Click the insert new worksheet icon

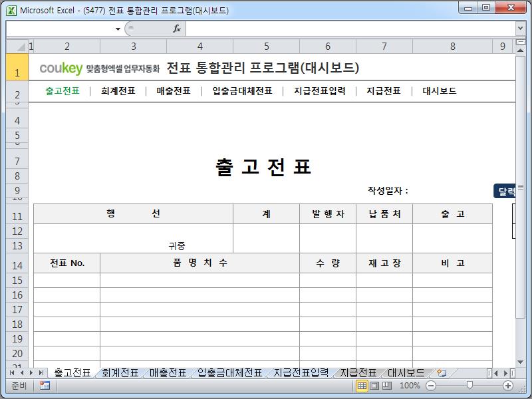442,373
